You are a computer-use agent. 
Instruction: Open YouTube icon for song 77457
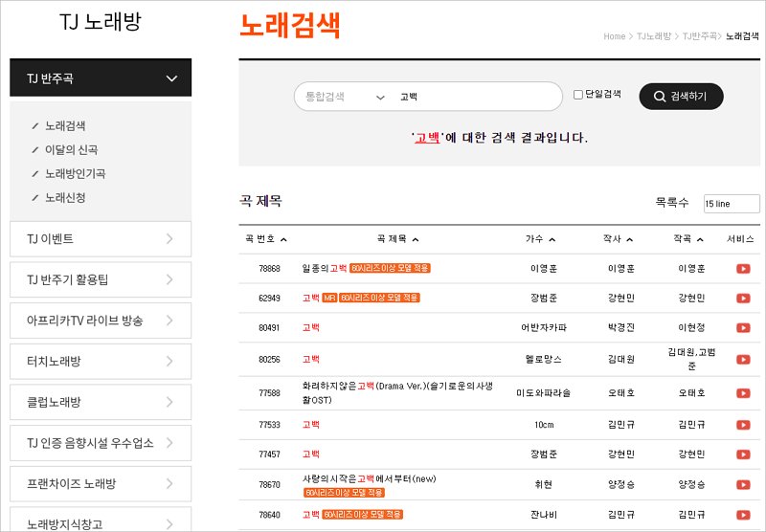tap(742, 454)
